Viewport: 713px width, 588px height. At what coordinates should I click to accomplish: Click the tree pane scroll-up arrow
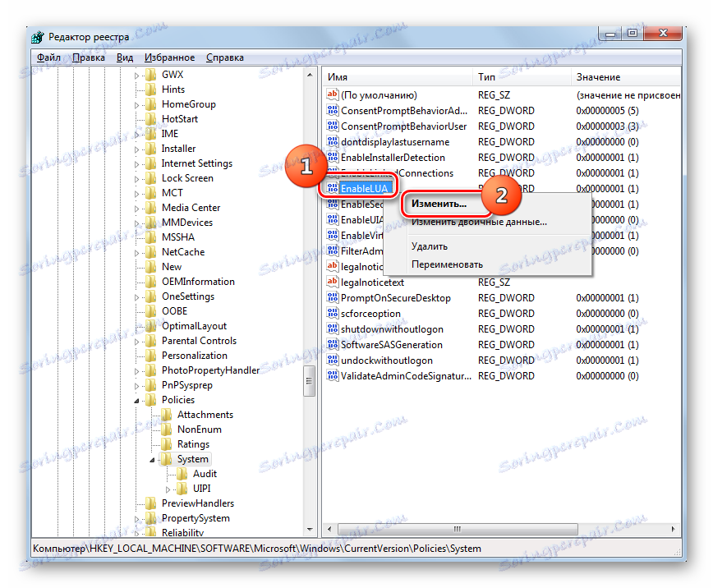tap(310, 75)
